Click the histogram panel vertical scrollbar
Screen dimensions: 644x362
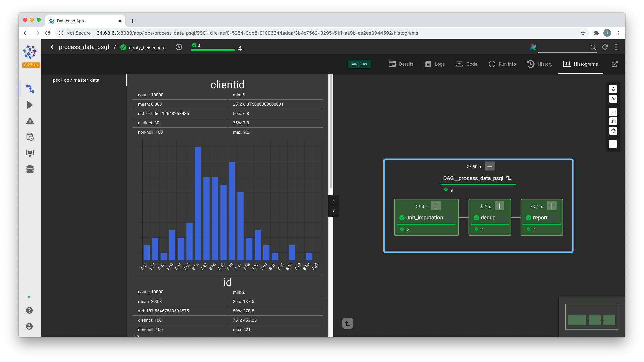[331, 131]
